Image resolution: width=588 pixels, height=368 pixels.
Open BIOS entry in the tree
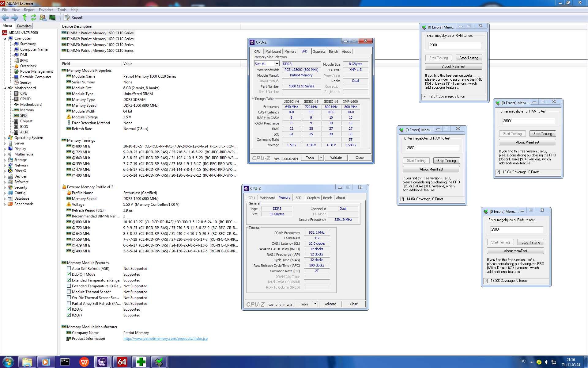pos(24,127)
